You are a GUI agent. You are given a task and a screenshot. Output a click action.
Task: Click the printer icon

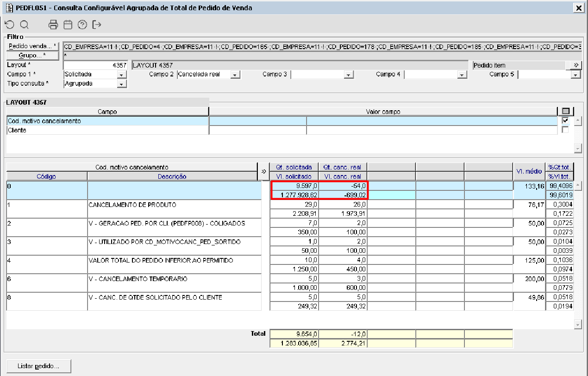click(x=54, y=25)
